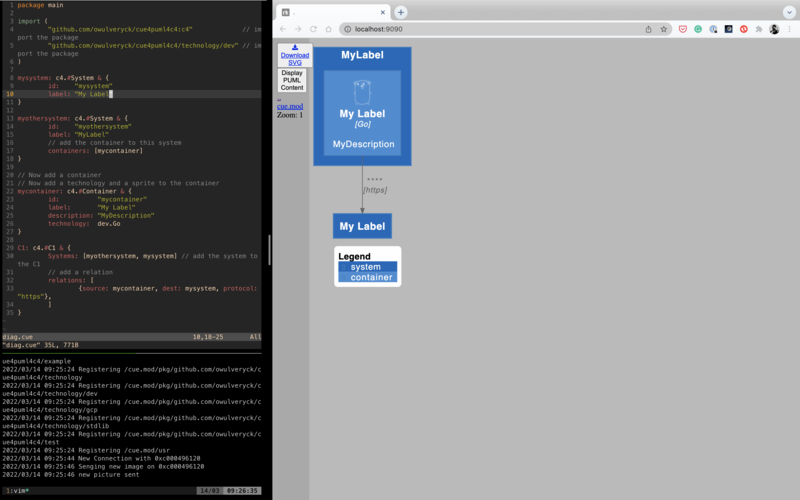Click the vim tmux window tab
The height and width of the screenshot is (500, 800).
[17, 490]
